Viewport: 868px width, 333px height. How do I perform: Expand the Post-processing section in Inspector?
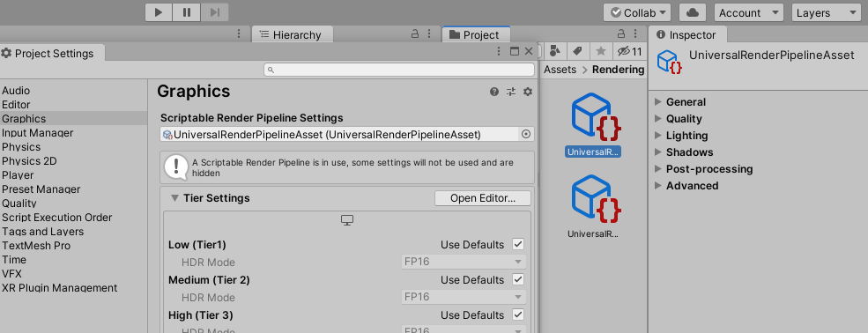[x=658, y=168]
